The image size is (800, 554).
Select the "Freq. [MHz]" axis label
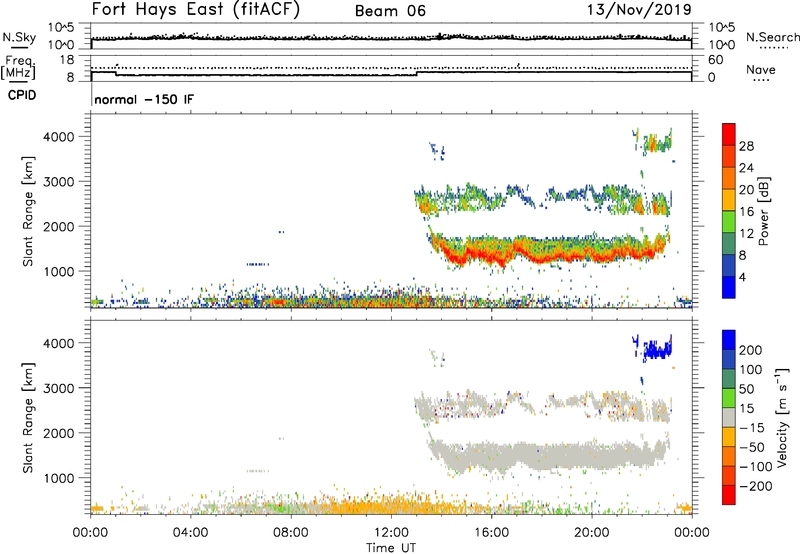point(19,68)
